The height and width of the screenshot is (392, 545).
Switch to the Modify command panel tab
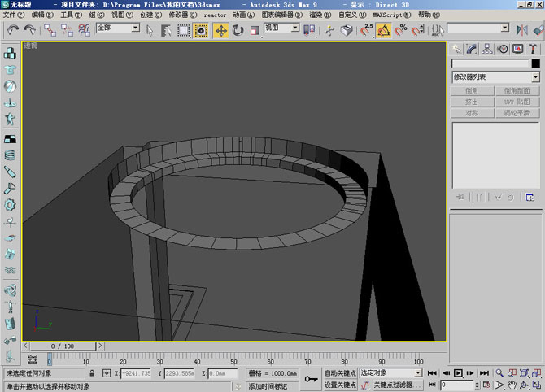tap(472, 49)
